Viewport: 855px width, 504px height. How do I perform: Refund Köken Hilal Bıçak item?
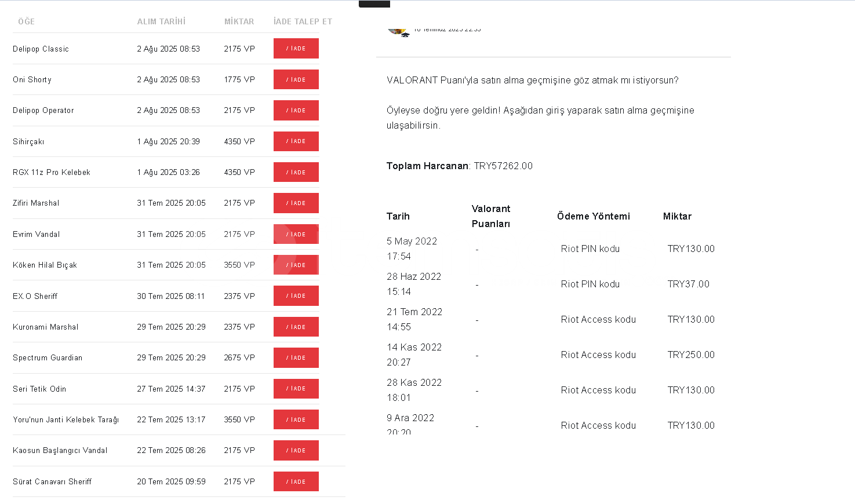tap(296, 265)
